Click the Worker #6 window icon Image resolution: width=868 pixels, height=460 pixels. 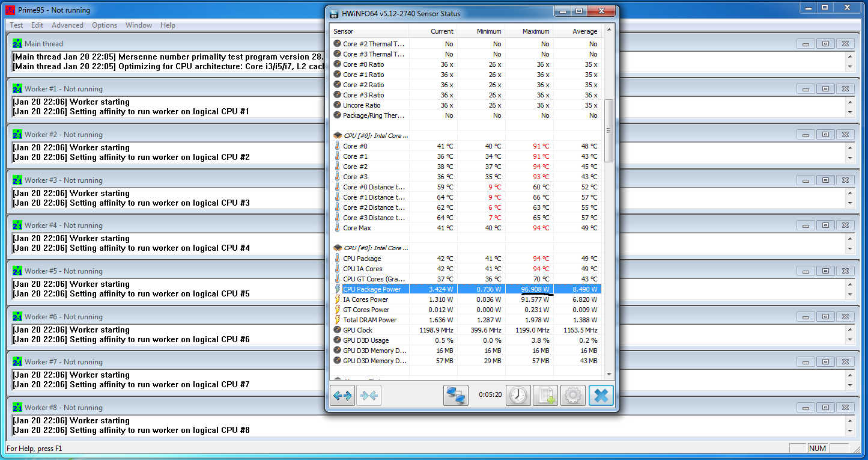17,317
